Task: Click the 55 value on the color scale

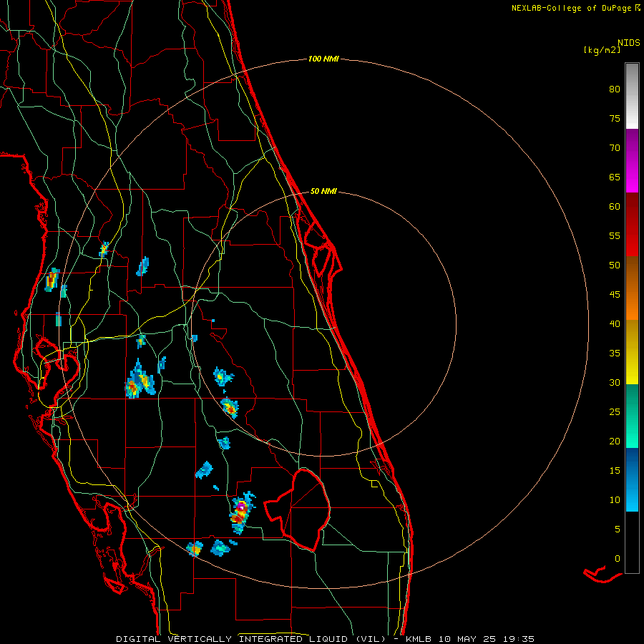Action: pyautogui.click(x=615, y=236)
